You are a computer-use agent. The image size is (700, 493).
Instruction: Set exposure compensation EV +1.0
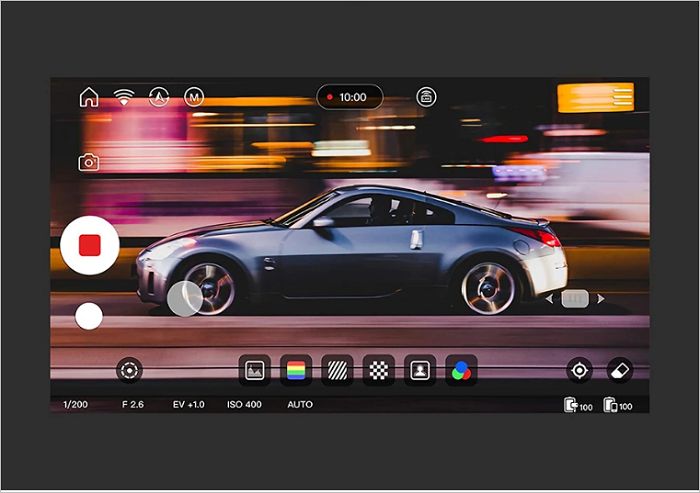(x=188, y=405)
